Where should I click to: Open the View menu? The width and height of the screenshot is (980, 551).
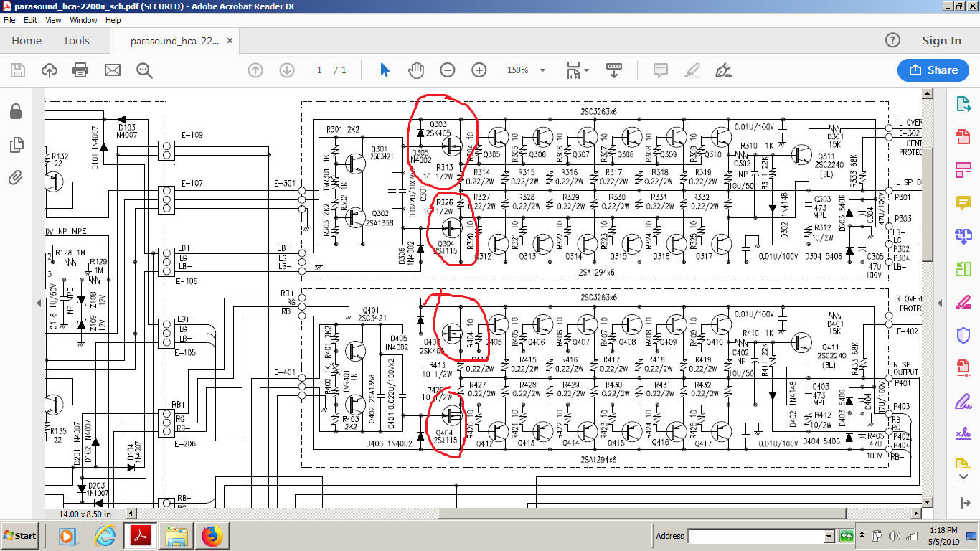coord(53,20)
